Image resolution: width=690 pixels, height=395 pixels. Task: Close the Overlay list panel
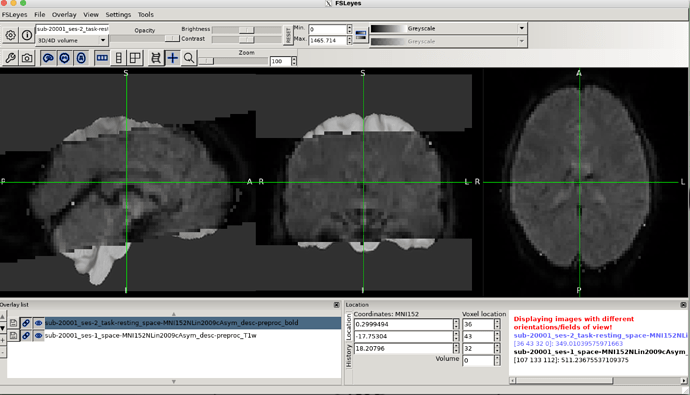coord(337,305)
